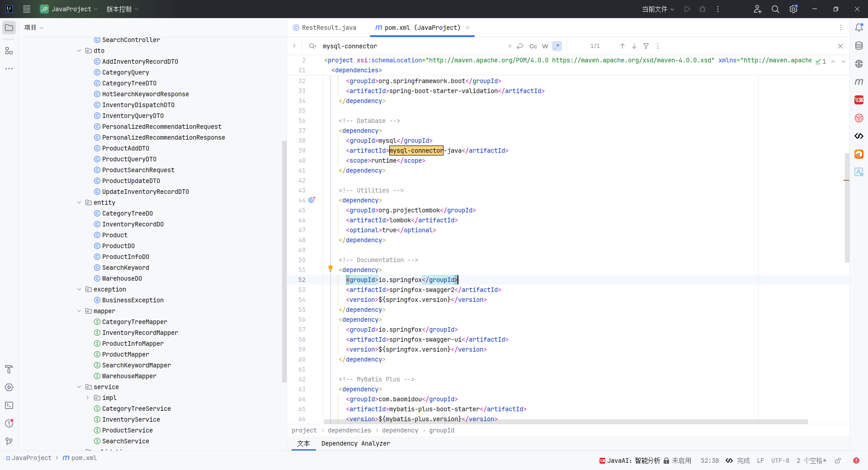Expand the replace field chevron in search bar

(294, 46)
